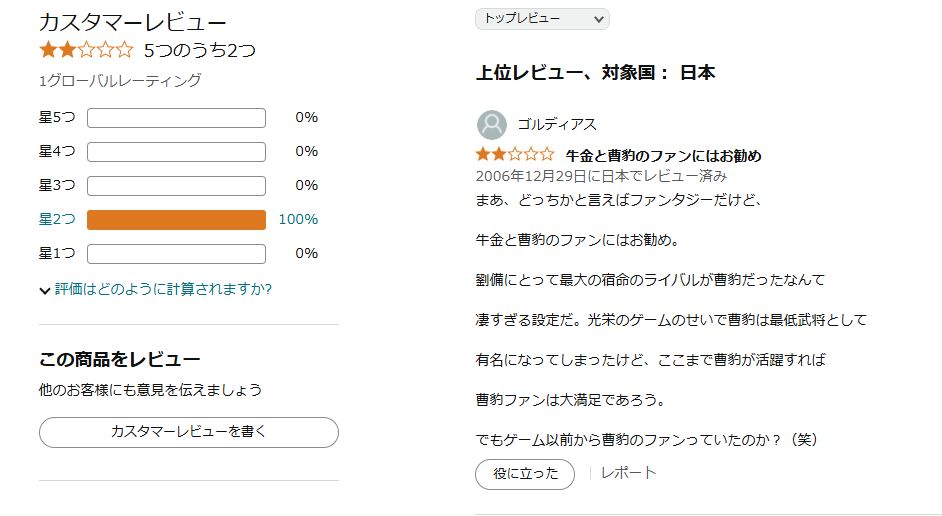Click the empty 星5つ histogram bar
The height and width of the screenshot is (516, 942).
(176, 118)
